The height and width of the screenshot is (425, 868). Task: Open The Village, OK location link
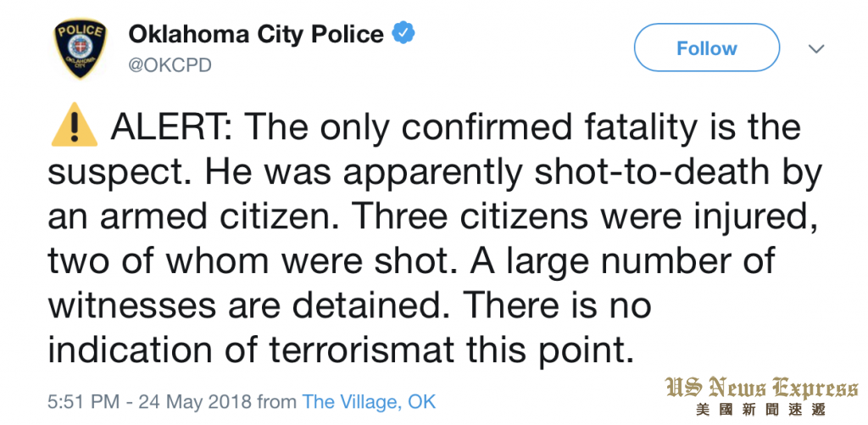(369, 401)
